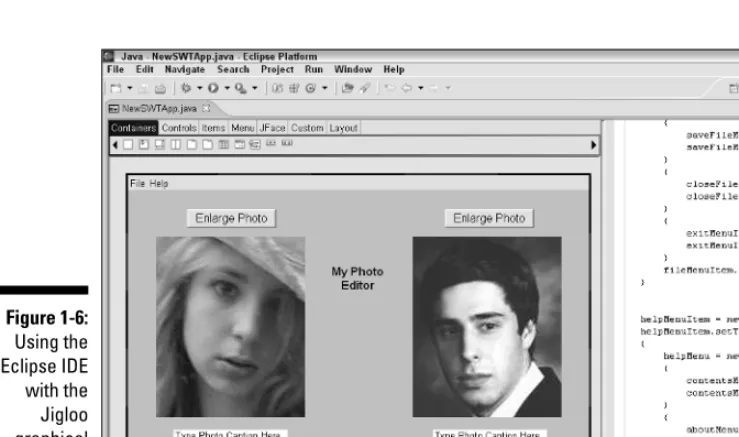Viewport: 739px width, 437px height.
Task: Select the grid Table palette icon
Action: tap(224, 145)
